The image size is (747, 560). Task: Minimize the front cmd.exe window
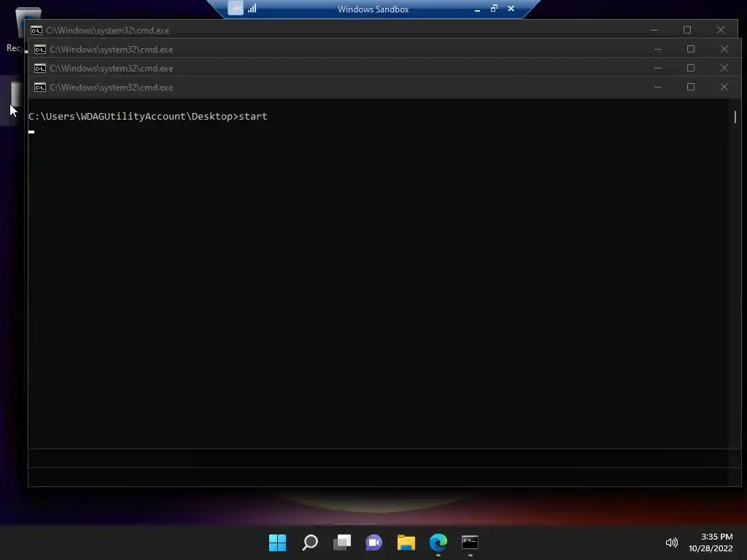658,87
